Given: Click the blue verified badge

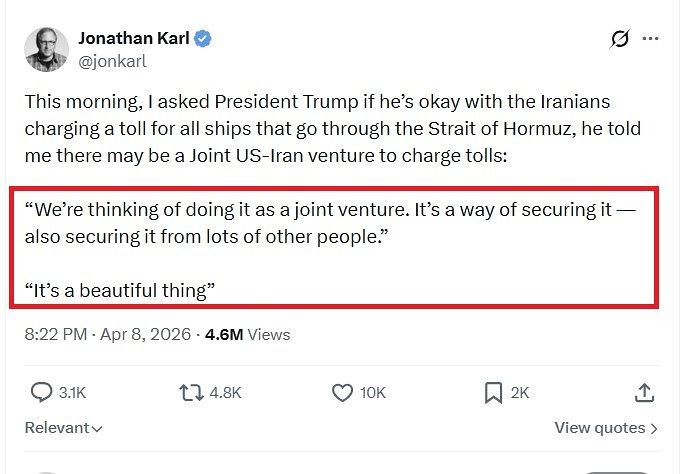Looking at the screenshot, I should point(203,40).
